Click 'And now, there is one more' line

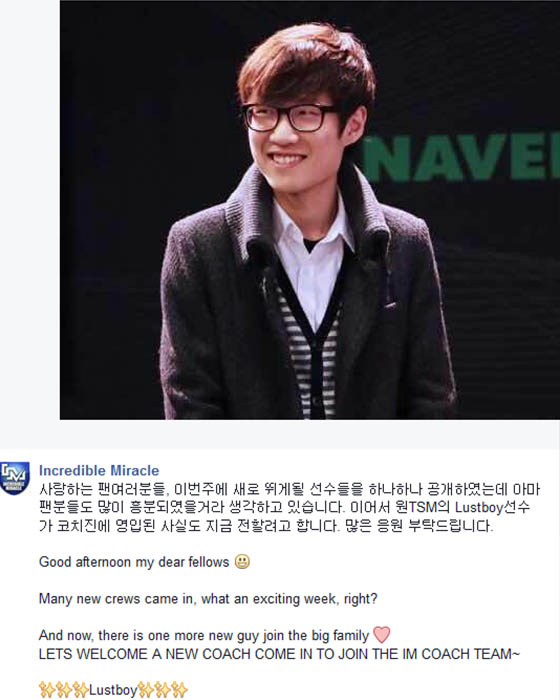[x=204, y=635]
